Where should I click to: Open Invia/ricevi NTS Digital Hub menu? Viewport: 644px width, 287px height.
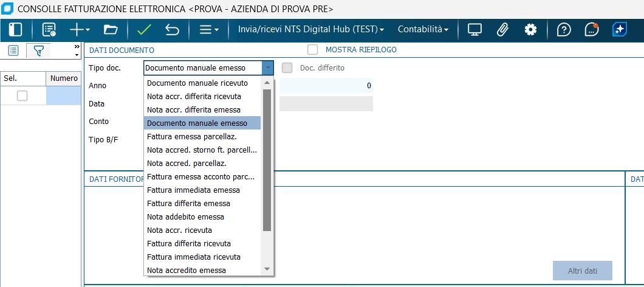pyautogui.click(x=312, y=29)
